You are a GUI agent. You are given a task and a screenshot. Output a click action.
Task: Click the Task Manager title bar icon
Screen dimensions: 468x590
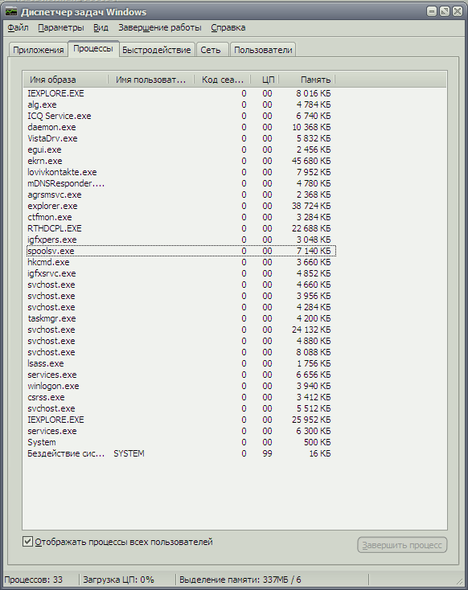tap(11, 12)
